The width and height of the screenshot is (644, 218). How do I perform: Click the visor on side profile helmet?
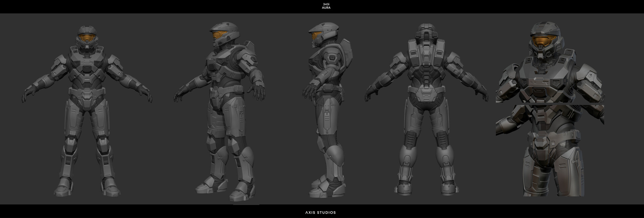(315, 36)
